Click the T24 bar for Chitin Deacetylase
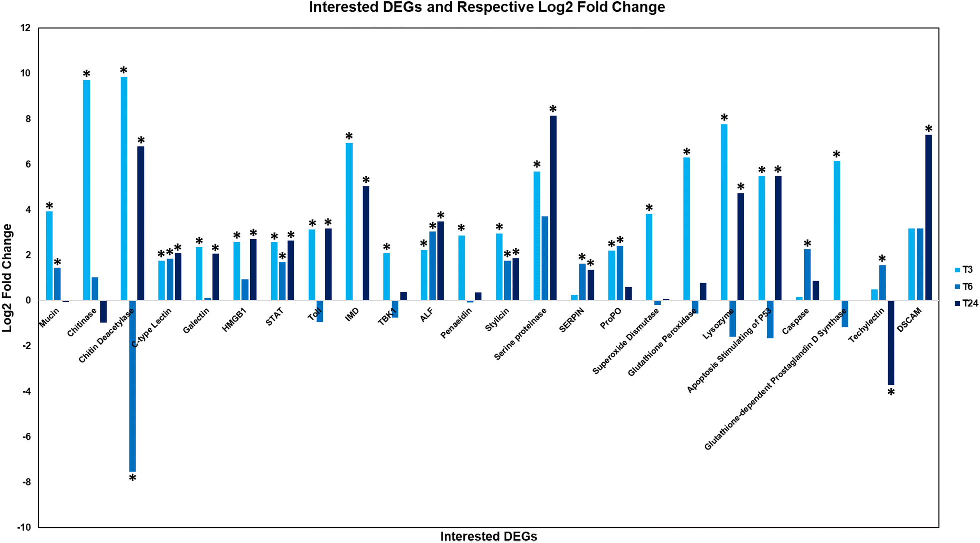980x543 pixels. coord(141,223)
